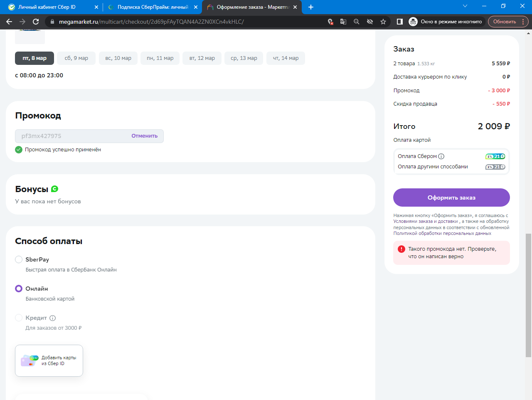Open blocked third-party cookies indicator
This screenshot has height=400, width=532.
tap(330, 22)
